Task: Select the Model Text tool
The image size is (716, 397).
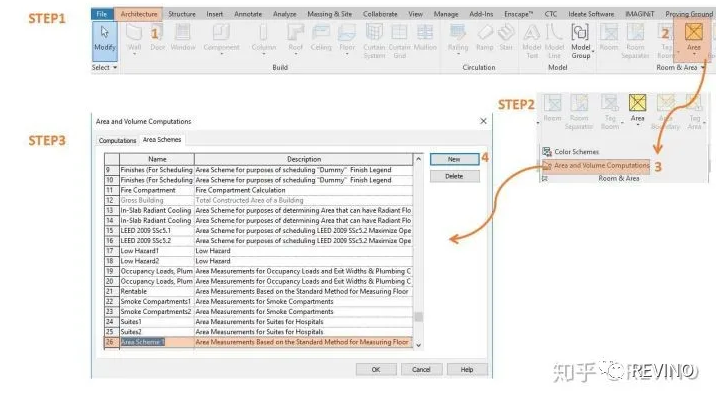Action: tap(532, 41)
